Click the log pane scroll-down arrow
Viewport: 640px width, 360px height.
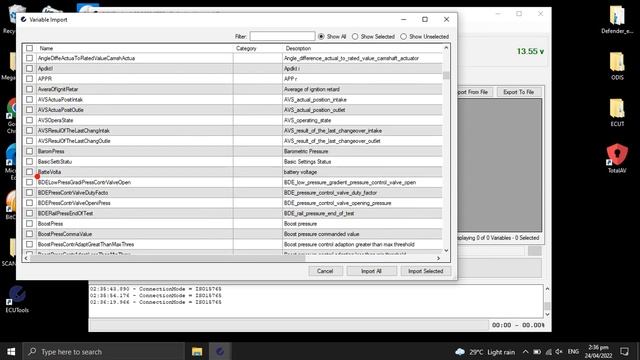[547, 314]
